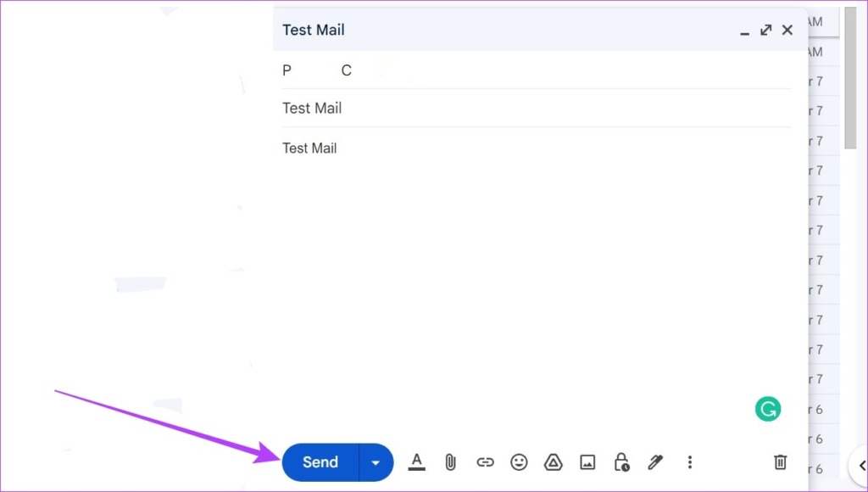868x492 pixels.
Task: Open the emoji picker
Action: [x=519, y=462]
